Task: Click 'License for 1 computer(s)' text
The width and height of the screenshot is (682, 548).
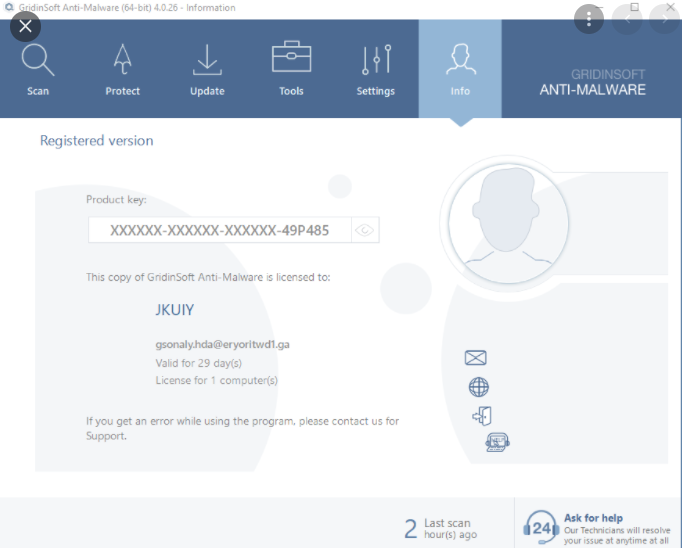Action: (x=217, y=381)
